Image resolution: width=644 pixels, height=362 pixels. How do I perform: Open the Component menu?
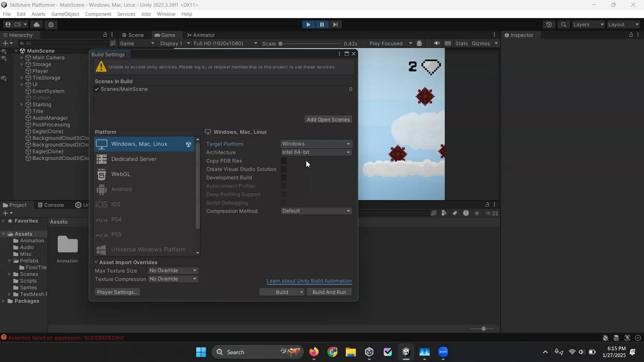point(98,14)
